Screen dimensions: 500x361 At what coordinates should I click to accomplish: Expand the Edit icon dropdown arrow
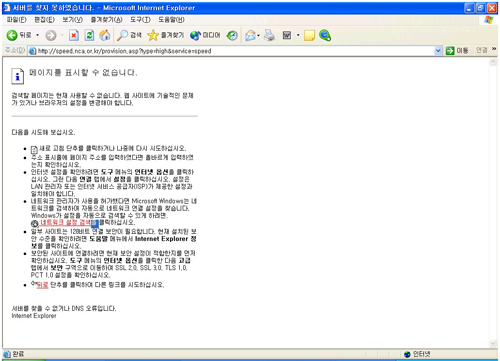(x=298, y=35)
